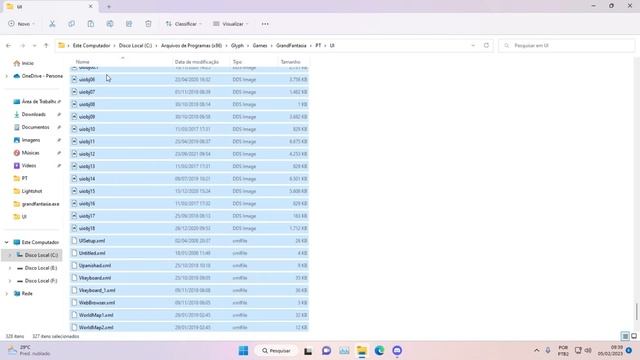Click the Cut scissors icon in toolbar
Image resolution: width=640 pixels, height=360 pixels.
pyautogui.click(x=52, y=24)
